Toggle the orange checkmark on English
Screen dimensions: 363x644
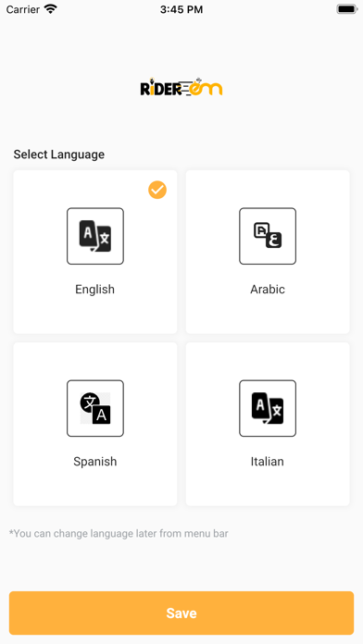[x=157, y=191]
